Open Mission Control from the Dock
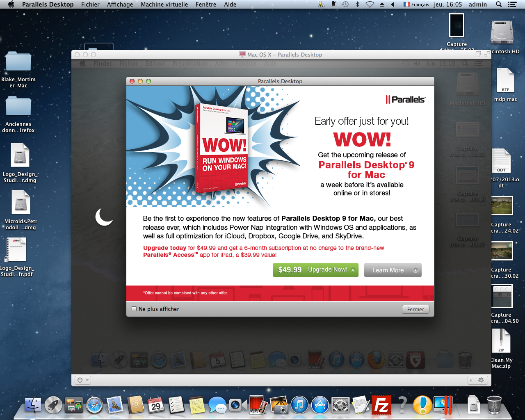Viewport: 525px width, 420px height. [x=74, y=405]
